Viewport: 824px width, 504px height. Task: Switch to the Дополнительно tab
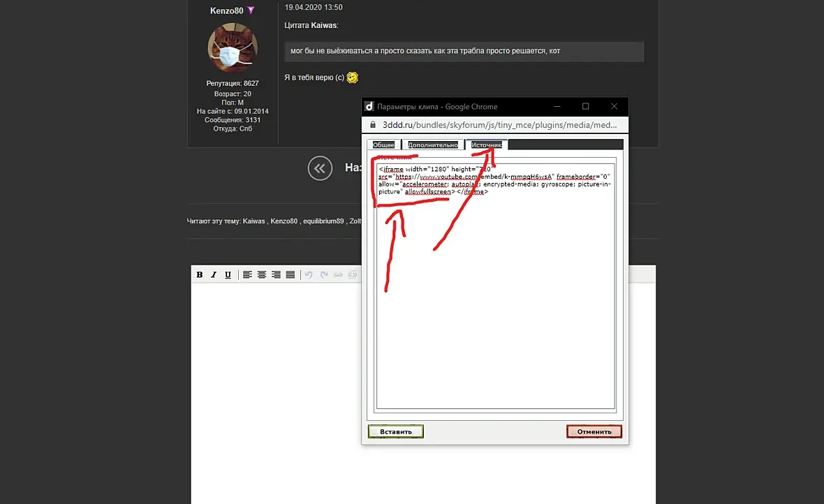coord(432,144)
